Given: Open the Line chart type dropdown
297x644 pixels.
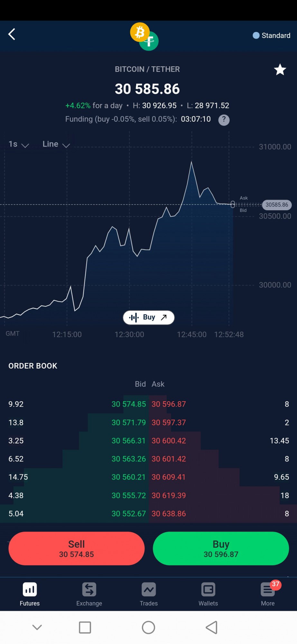Looking at the screenshot, I should [x=56, y=144].
